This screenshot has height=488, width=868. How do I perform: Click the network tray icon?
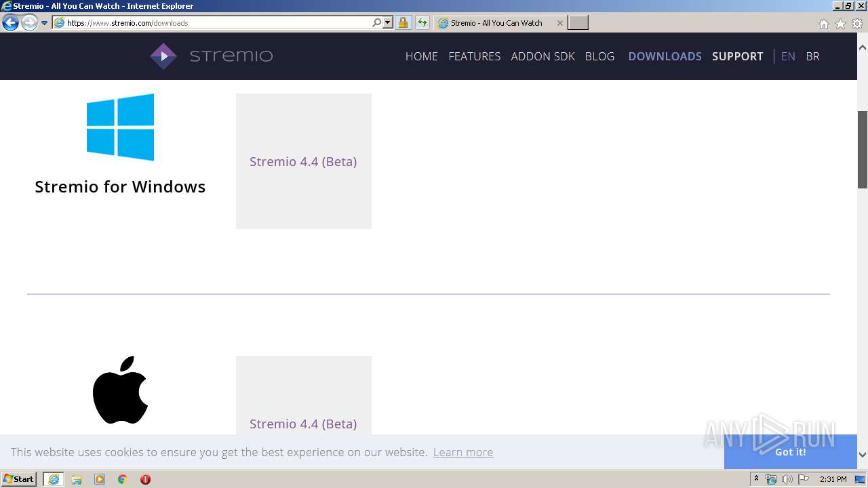771,479
